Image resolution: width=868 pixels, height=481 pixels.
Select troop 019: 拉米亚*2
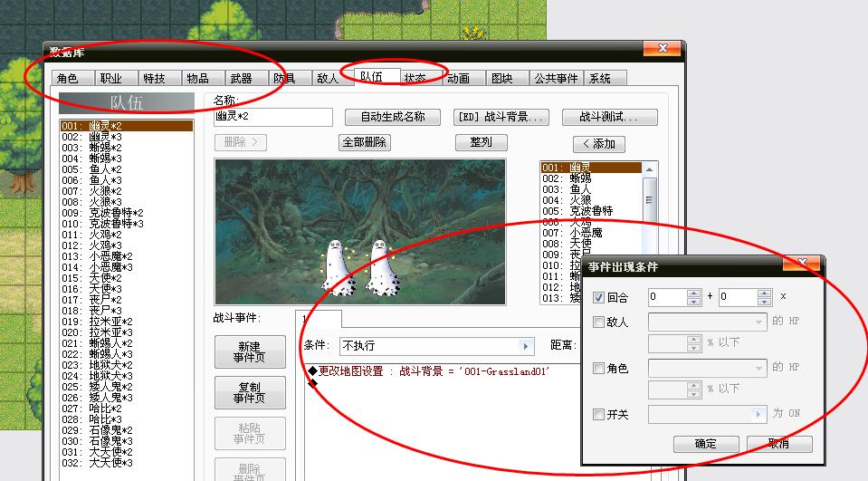coord(126,322)
